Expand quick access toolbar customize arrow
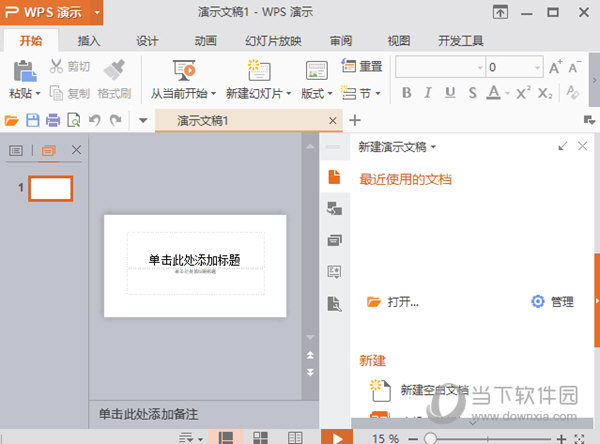This screenshot has height=444, width=600. coord(143,121)
